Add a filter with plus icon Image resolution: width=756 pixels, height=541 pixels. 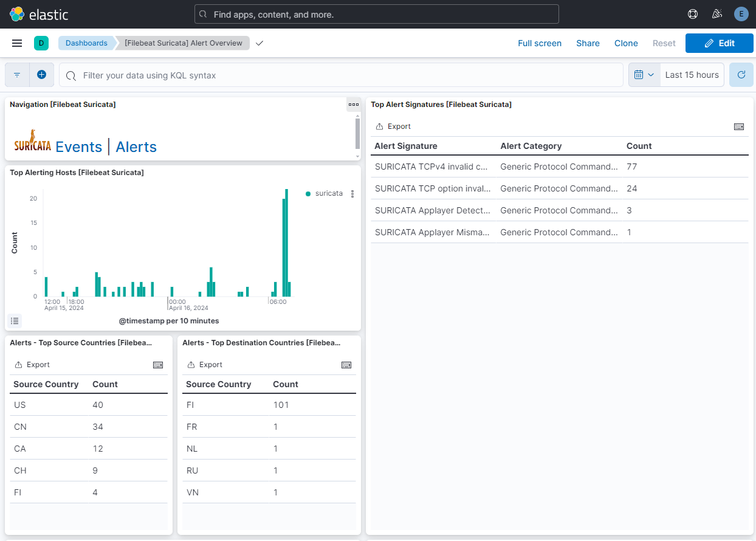coord(41,75)
